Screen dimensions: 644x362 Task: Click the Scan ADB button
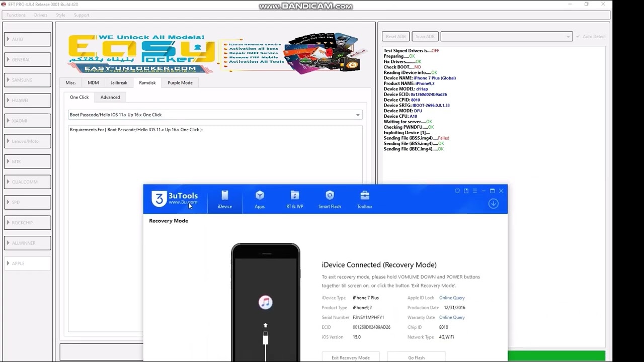click(x=425, y=36)
